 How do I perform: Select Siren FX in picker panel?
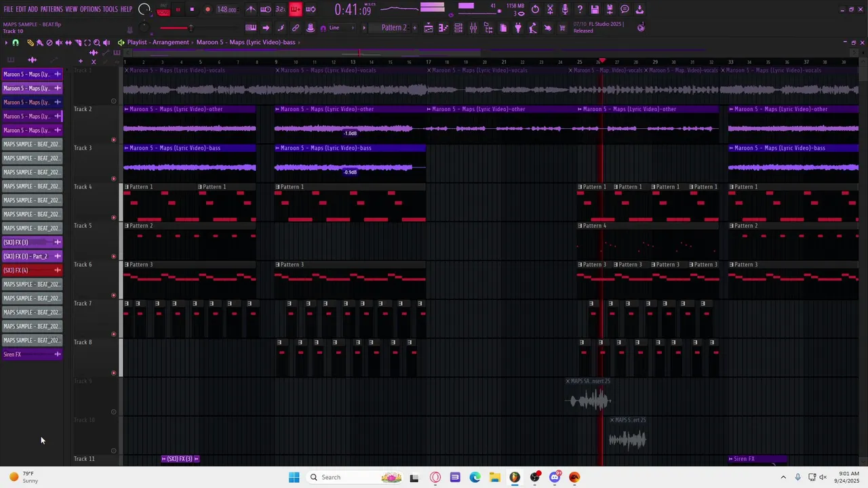click(x=33, y=354)
